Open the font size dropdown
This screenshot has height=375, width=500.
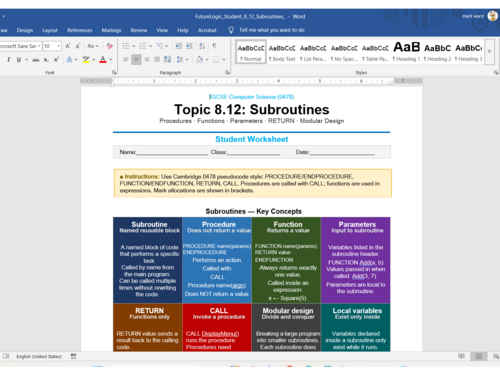pyautogui.click(x=59, y=46)
